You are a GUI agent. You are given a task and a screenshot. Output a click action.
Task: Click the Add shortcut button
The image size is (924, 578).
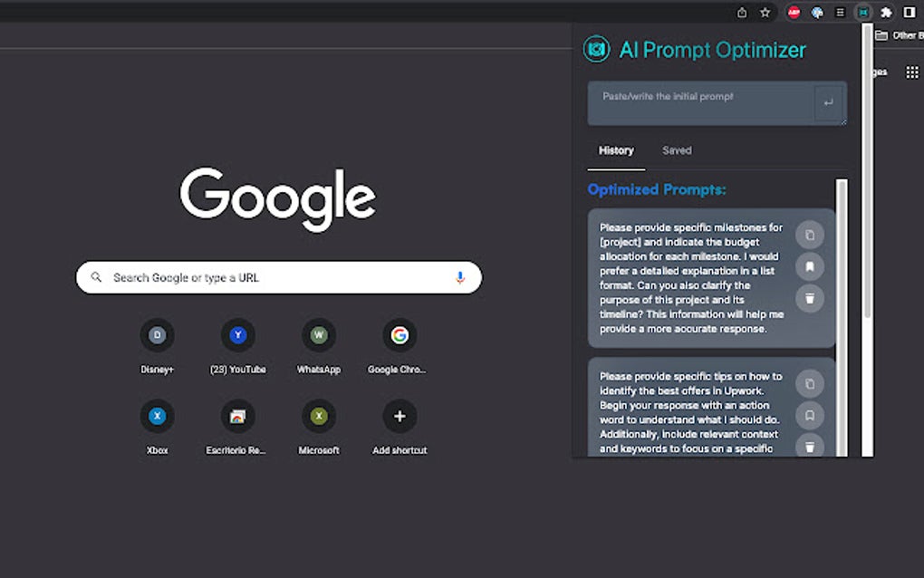(399, 417)
